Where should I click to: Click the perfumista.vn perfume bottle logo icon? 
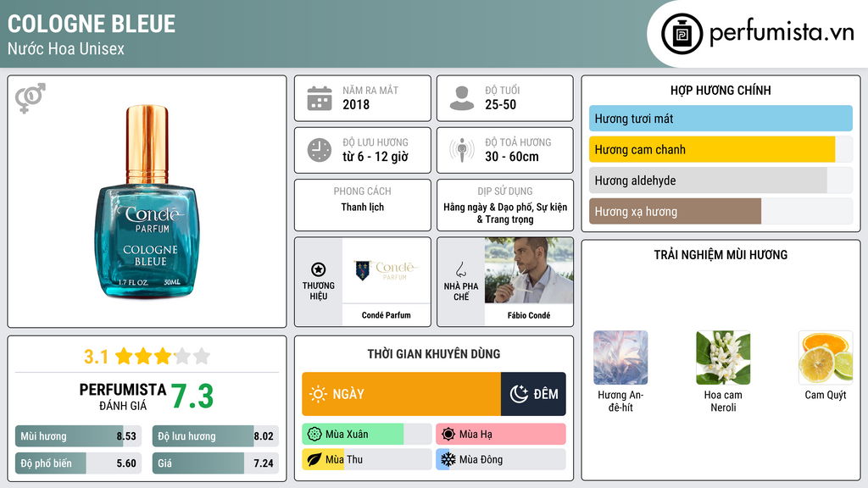point(682,34)
